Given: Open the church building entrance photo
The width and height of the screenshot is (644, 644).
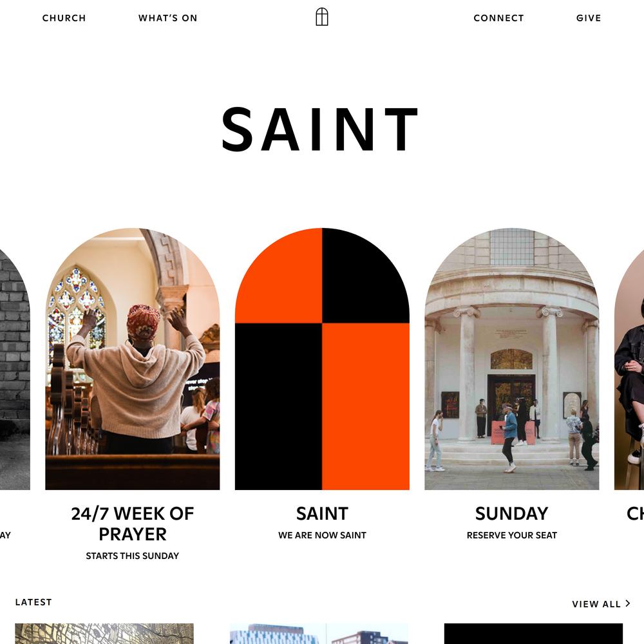Looking at the screenshot, I should pyautogui.click(x=512, y=359).
